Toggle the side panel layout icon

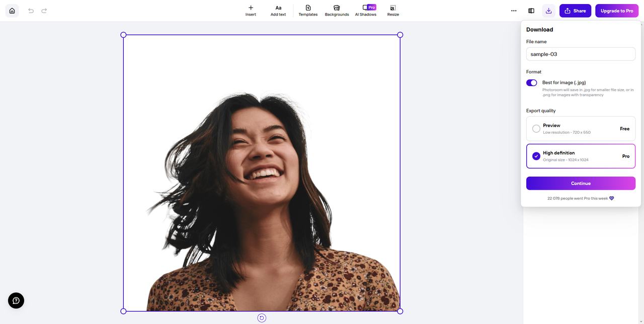(x=531, y=11)
